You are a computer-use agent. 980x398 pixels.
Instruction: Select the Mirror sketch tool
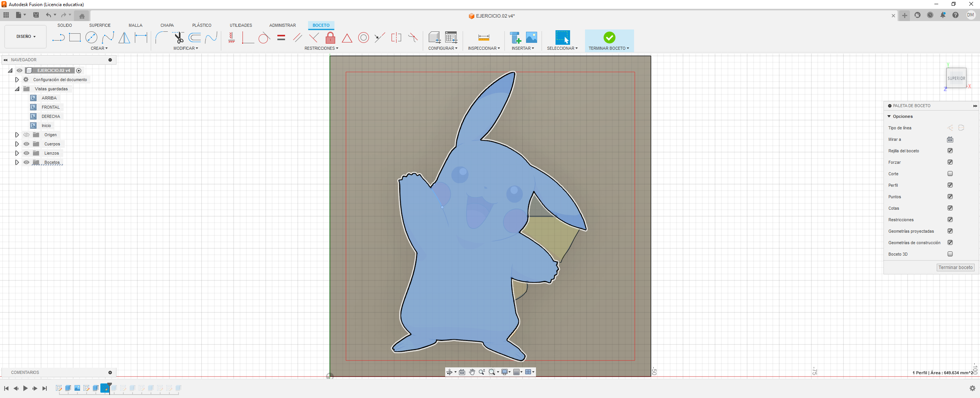124,38
